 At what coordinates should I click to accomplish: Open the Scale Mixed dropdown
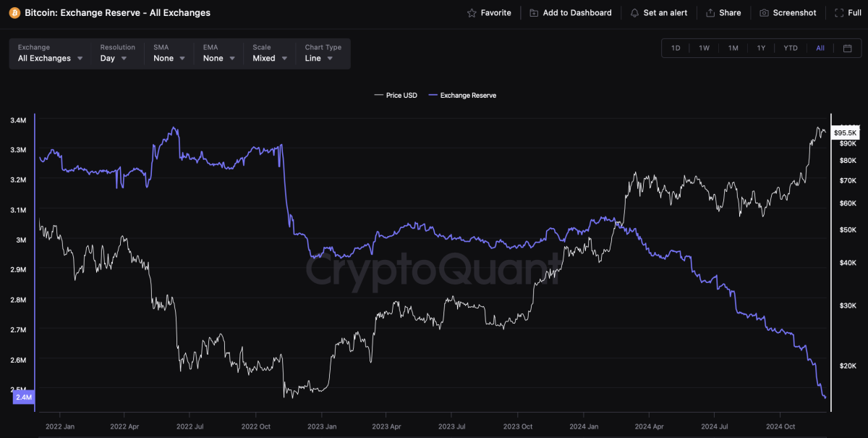point(270,58)
